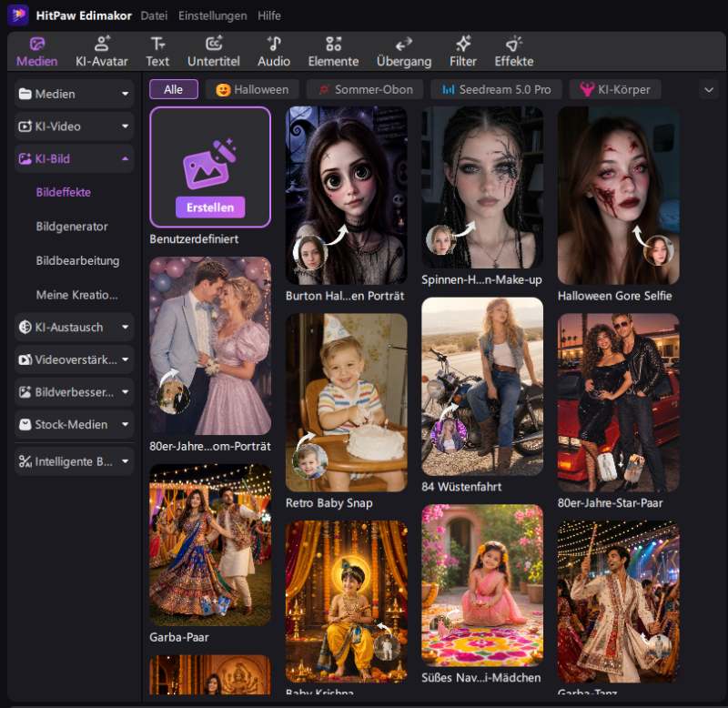
Task: Expand the category filter chevron
Action: point(709,89)
